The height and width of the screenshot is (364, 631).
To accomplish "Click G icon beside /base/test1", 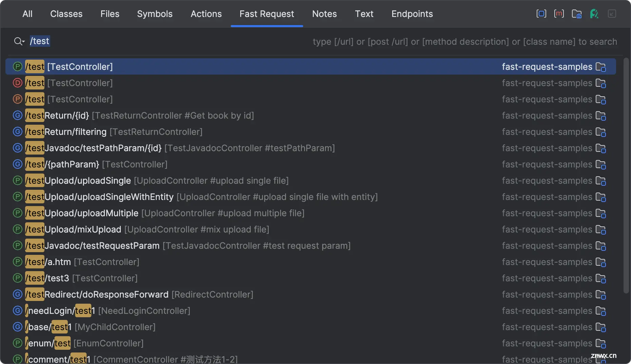I will pyautogui.click(x=18, y=327).
